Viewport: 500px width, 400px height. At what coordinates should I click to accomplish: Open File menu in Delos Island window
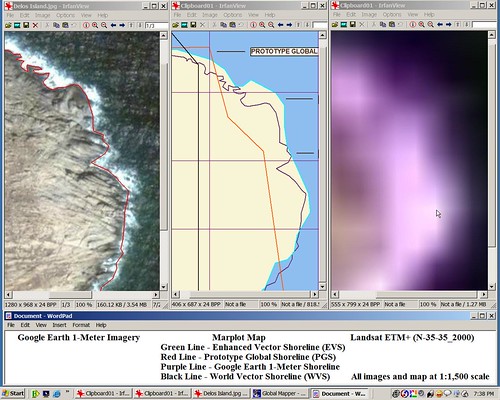click(x=10, y=15)
